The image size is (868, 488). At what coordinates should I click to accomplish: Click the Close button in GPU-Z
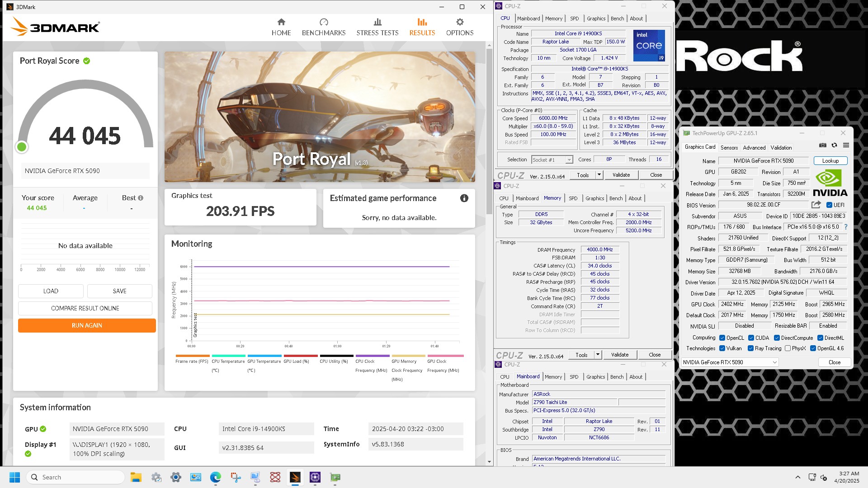point(835,362)
